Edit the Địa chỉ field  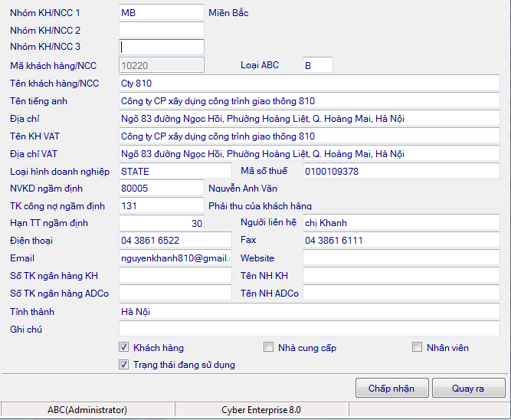click(309, 118)
